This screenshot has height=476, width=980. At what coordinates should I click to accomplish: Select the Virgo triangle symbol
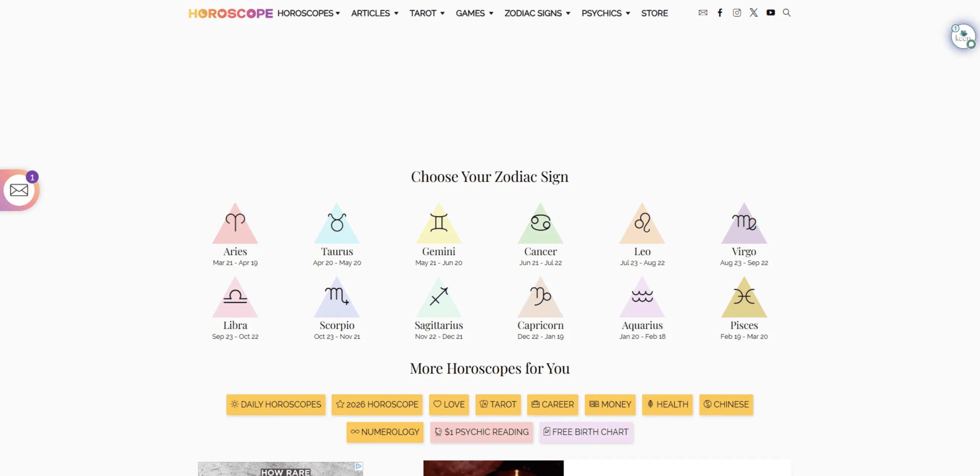click(x=744, y=223)
